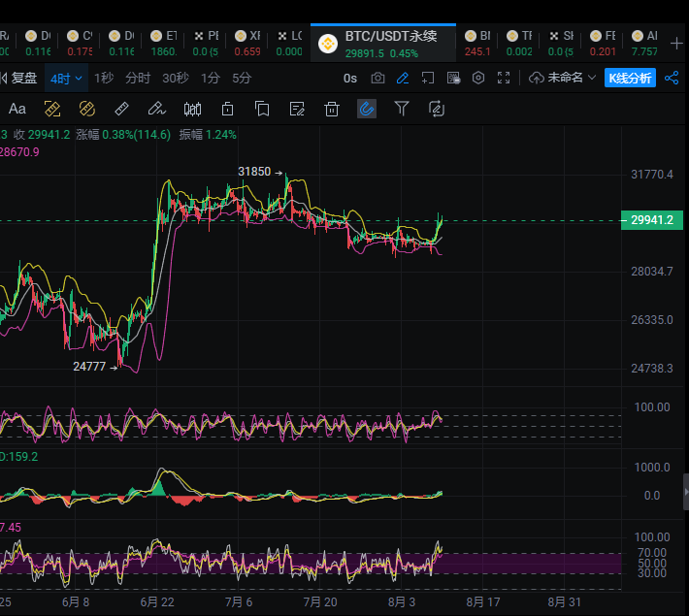This screenshot has height=616, width=689.
Task: Click the 0s delay indicator
Action: (x=349, y=79)
